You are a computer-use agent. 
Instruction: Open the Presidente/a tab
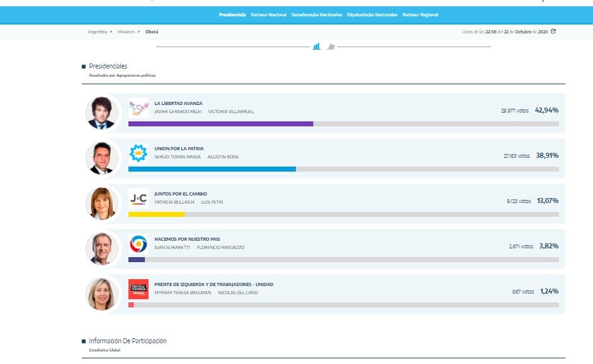[232, 14]
